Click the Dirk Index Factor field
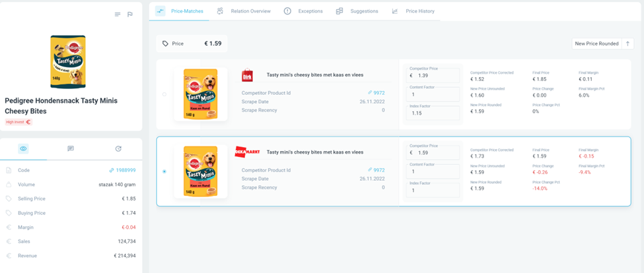The height and width of the screenshot is (273, 644). (x=433, y=113)
